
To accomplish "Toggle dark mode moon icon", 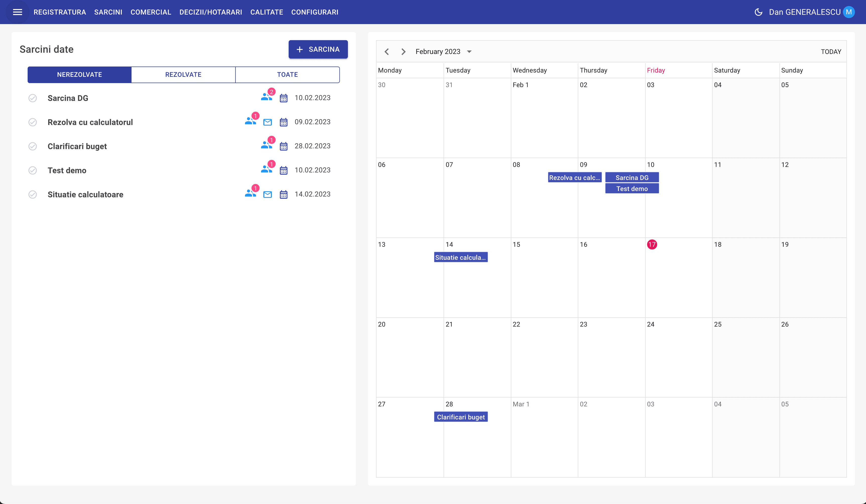I will 758,12.
